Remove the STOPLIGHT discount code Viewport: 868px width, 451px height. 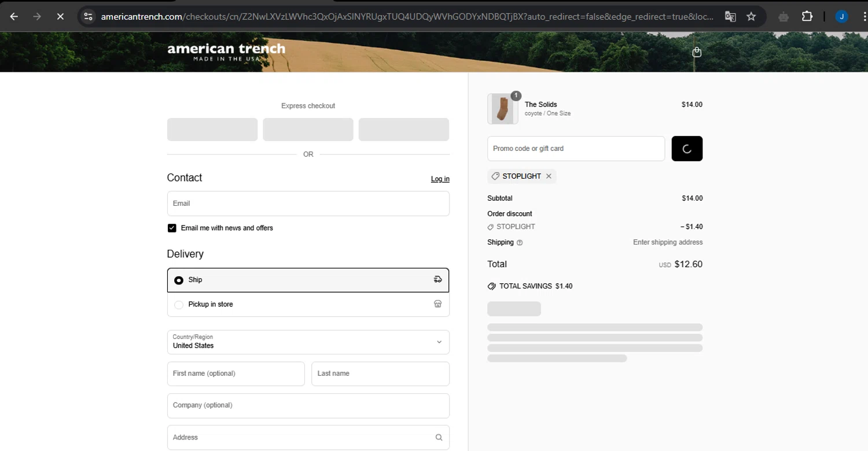[549, 176]
